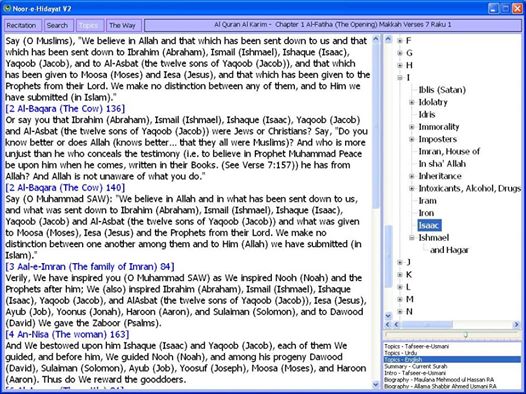The image size is (526, 394).
Task: Select the highlighted Isaac topic
Action: point(429,225)
